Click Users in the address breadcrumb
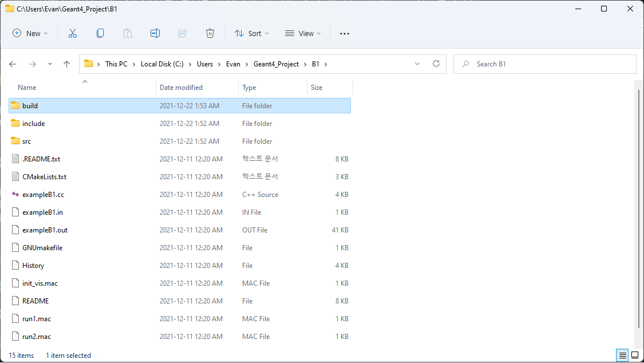This screenshot has width=644, height=363. [x=205, y=64]
